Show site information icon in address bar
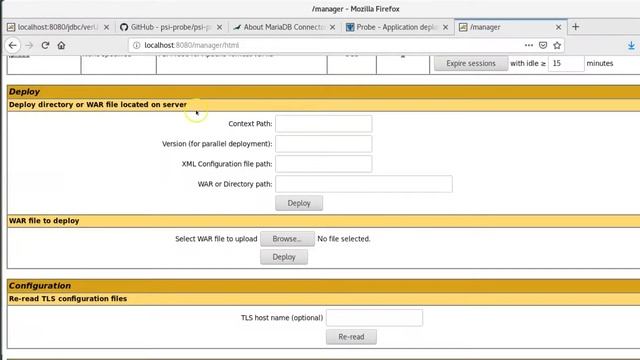 [137, 45]
